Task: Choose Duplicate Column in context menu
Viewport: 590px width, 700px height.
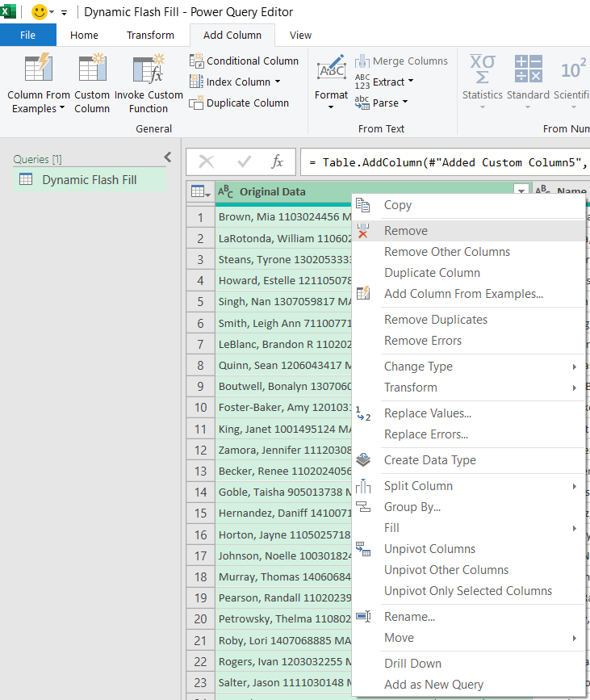Action: tap(469, 273)
